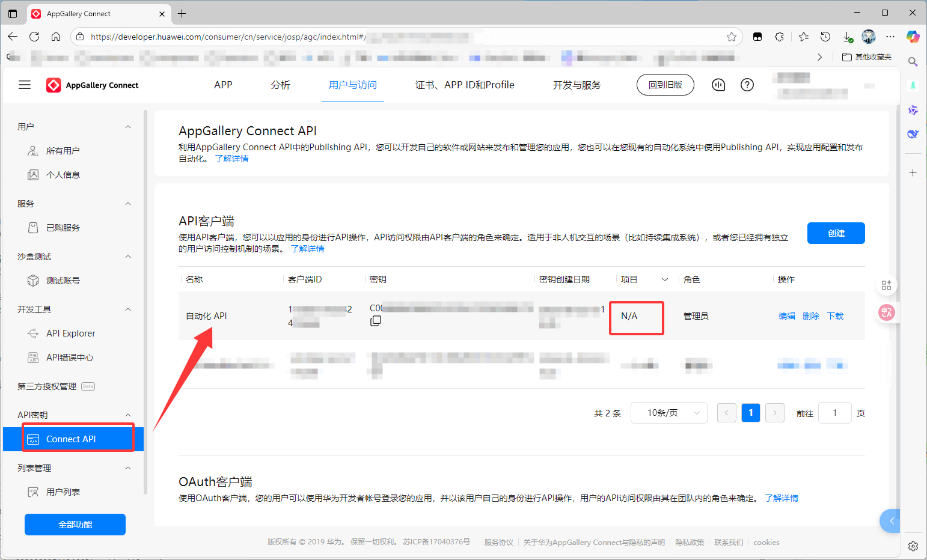Open a new browser tab
The height and width of the screenshot is (560, 927).
tap(182, 13)
